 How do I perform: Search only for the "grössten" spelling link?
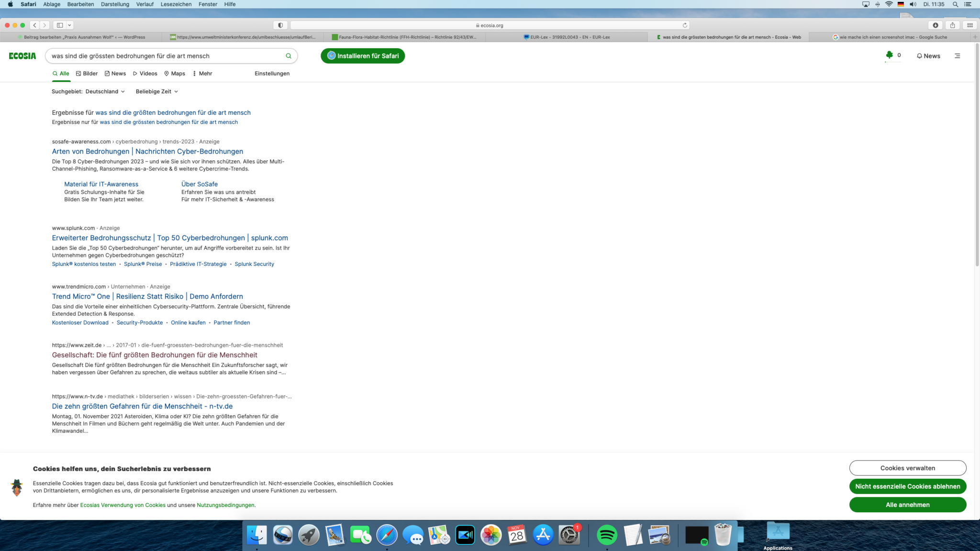(x=168, y=122)
